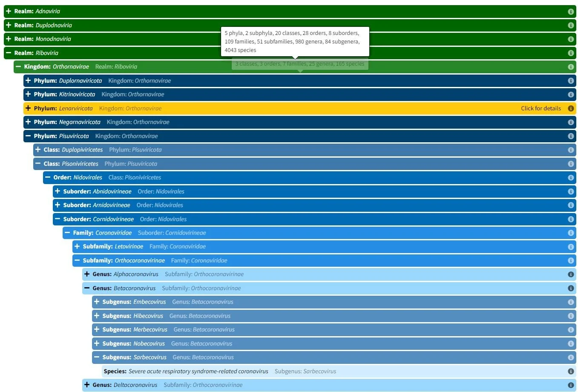The height and width of the screenshot is (392, 578).
Task: Click 'Family: Coronaviridae' label on Letovirinae row
Action: pyautogui.click(x=178, y=246)
